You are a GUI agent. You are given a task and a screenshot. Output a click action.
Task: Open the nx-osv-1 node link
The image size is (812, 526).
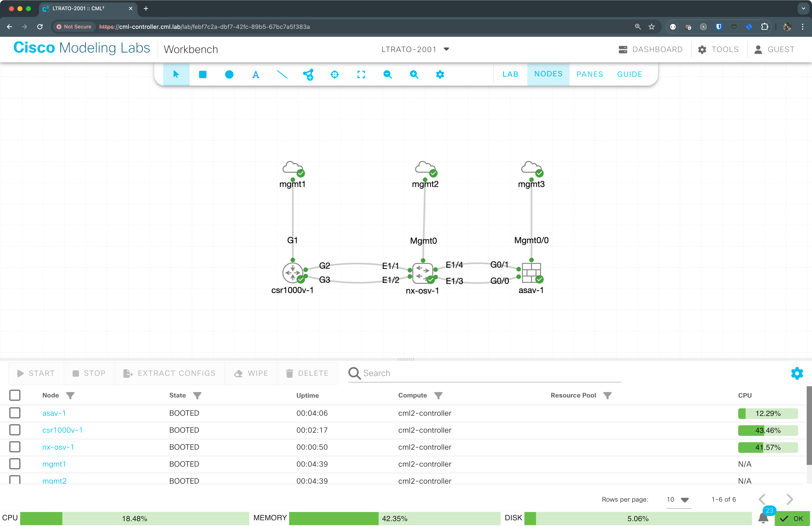point(58,447)
